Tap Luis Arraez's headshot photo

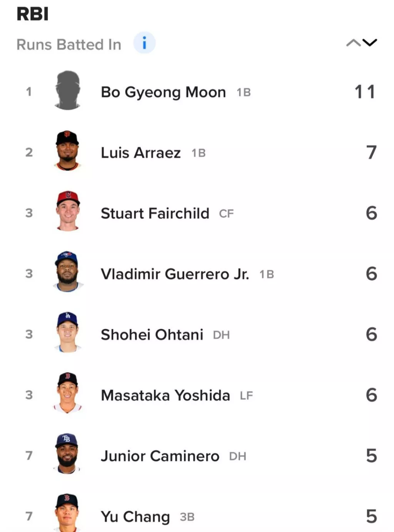pyautogui.click(x=67, y=151)
